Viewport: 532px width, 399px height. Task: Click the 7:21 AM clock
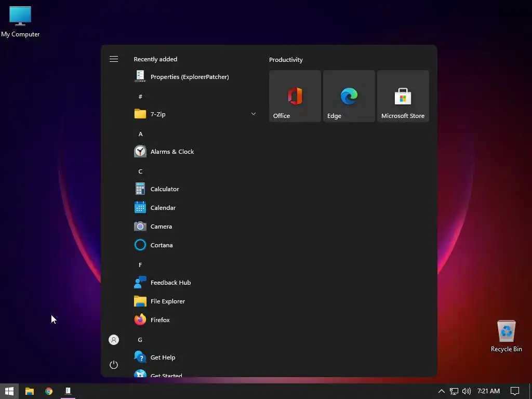point(488,391)
